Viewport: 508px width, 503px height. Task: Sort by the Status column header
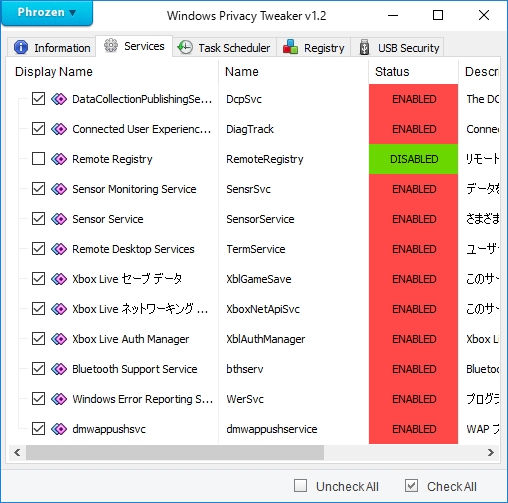pos(413,72)
